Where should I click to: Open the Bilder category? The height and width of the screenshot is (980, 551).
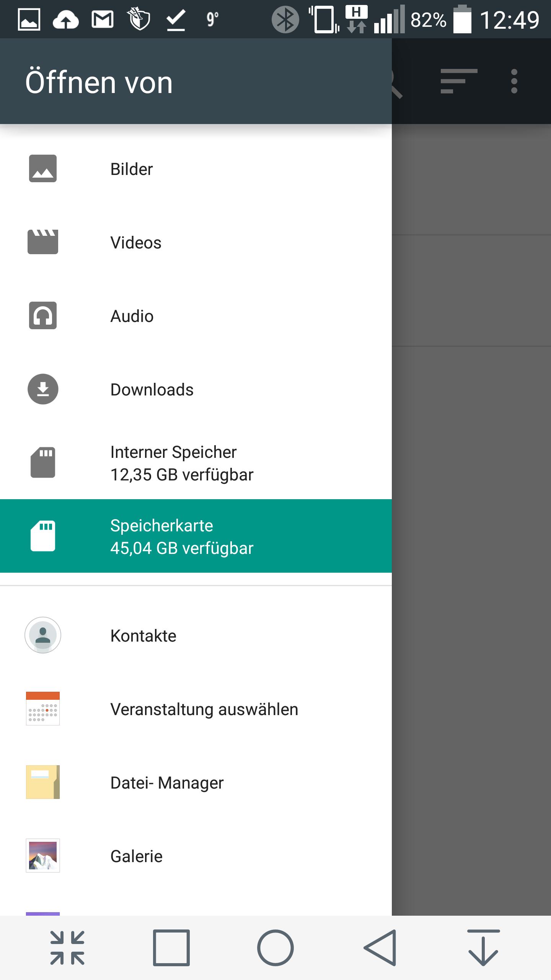pyautogui.click(x=196, y=169)
